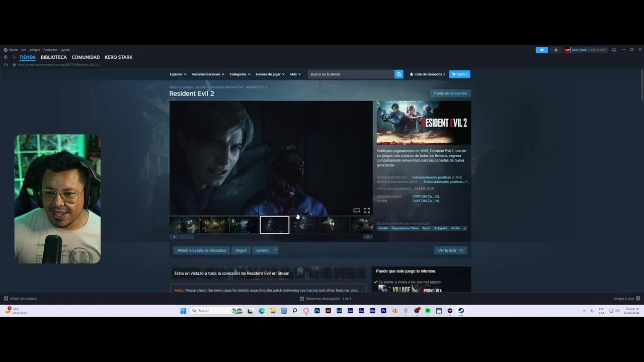
Task: Click the store search magnifier button
Action: 399,74
